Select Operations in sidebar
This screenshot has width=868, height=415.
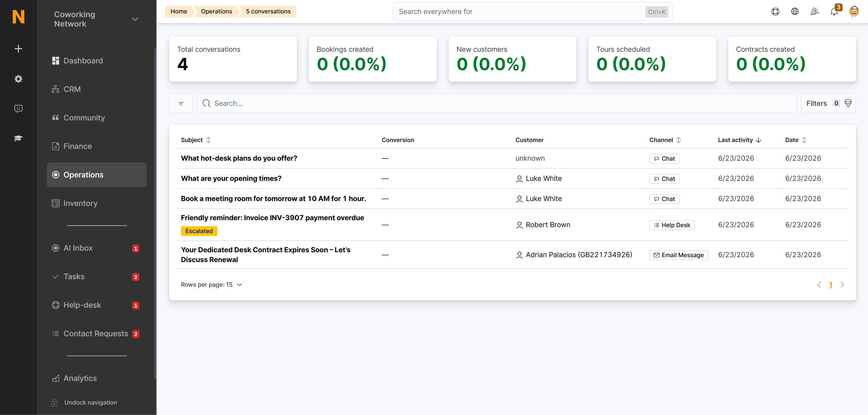tap(97, 175)
